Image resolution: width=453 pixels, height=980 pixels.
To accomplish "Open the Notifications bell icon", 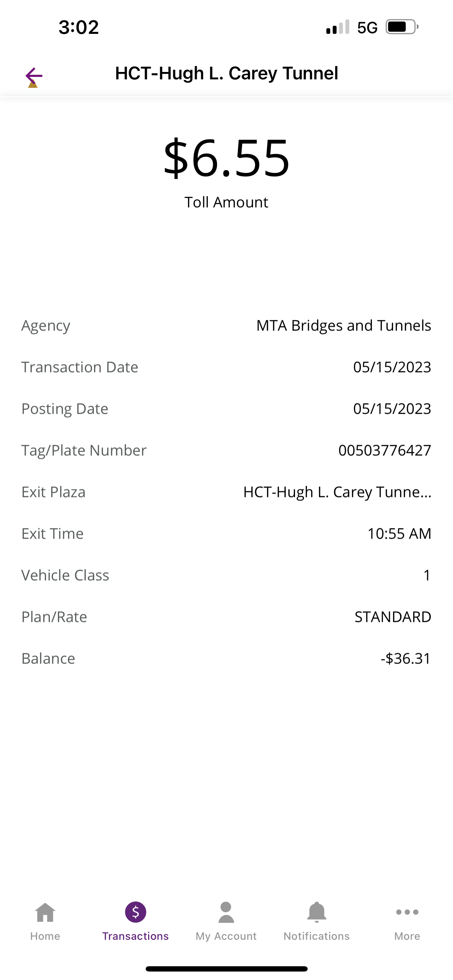I will coord(317,912).
